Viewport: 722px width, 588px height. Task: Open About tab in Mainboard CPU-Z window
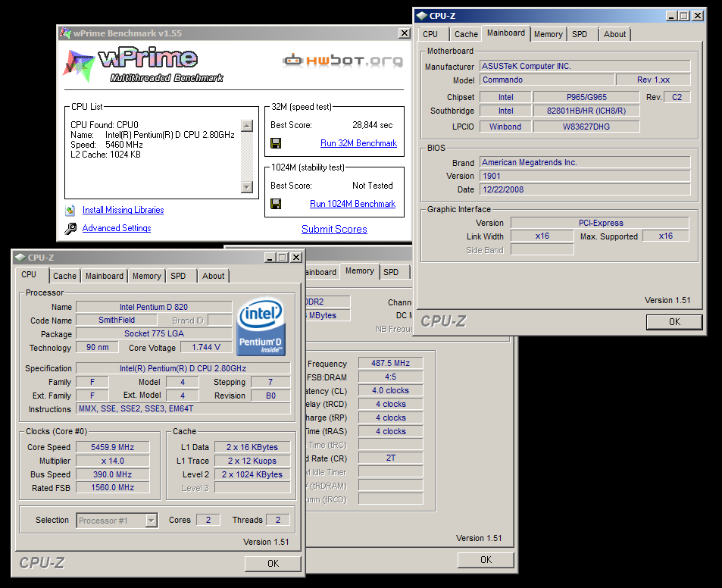[614, 34]
